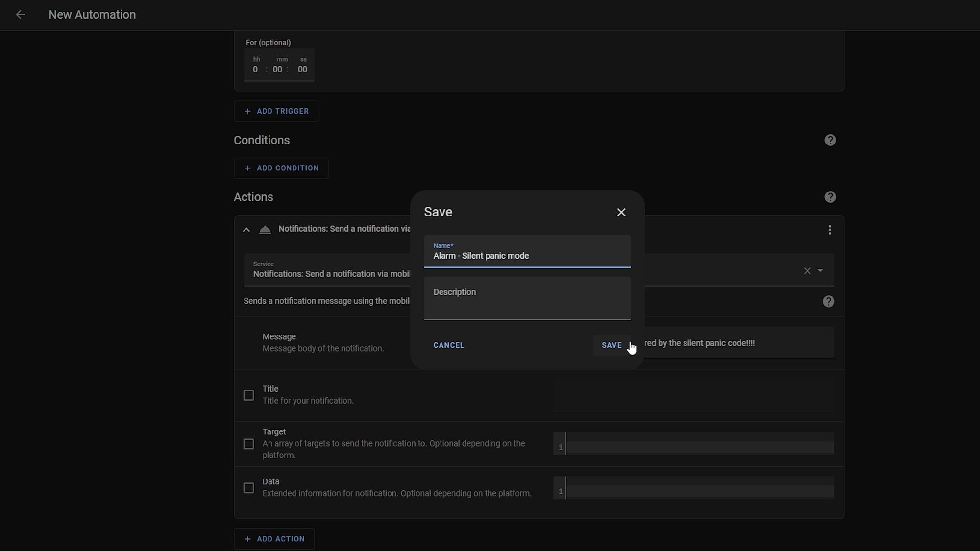
Task: Open help for the Actions section
Action: coord(830,197)
